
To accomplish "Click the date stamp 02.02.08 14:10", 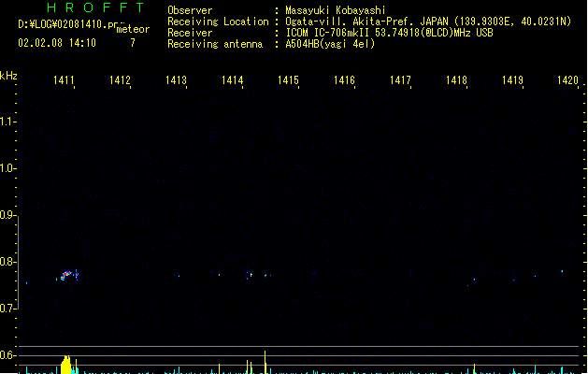I will [x=57, y=43].
